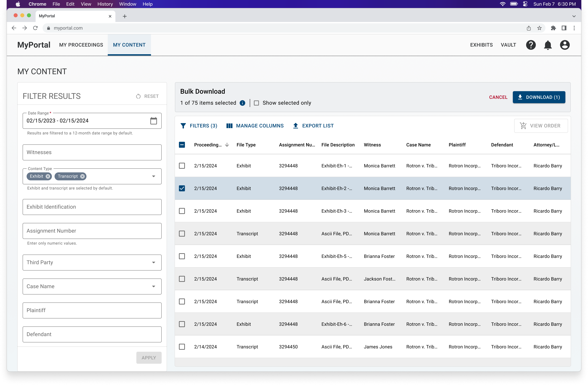
Task: Open the History menu in menu bar
Action: (x=105, y=4)
